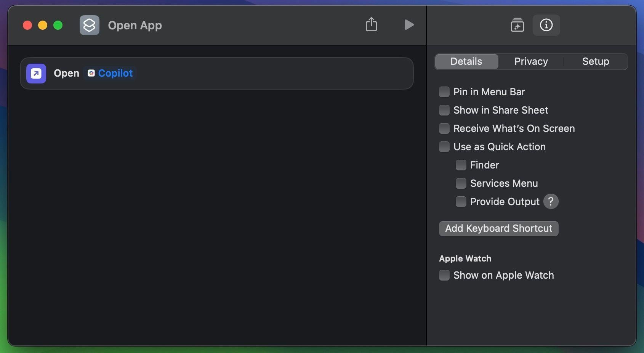Tick the Finder checkbox
Screen dimensions: 644x353
pyautogui.click(x=461, y=165)
